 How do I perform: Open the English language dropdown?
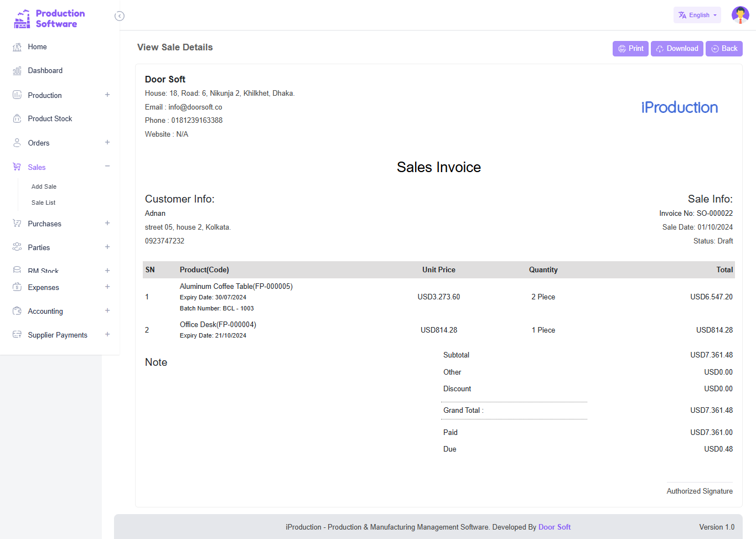click(x=697, y=15)
